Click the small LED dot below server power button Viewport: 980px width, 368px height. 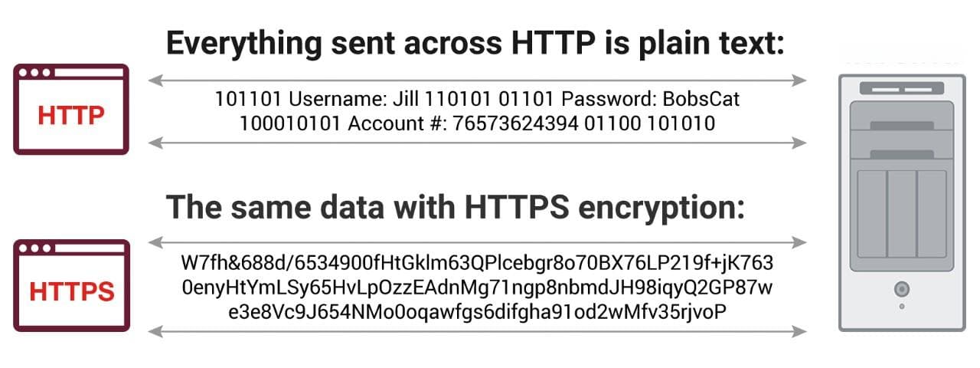click(x=902, y=307)
